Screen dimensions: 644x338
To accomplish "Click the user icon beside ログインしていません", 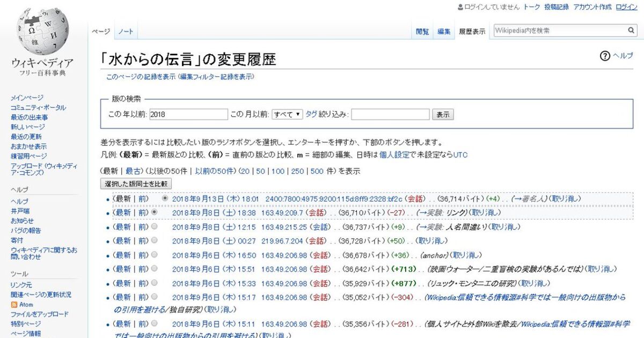I will pyautogui.click(x=460, y=7).
